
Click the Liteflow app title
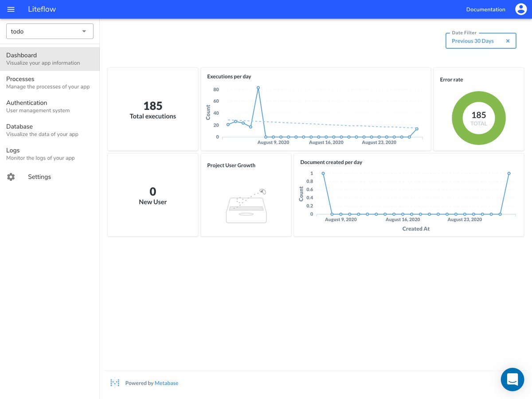(42, 9)
